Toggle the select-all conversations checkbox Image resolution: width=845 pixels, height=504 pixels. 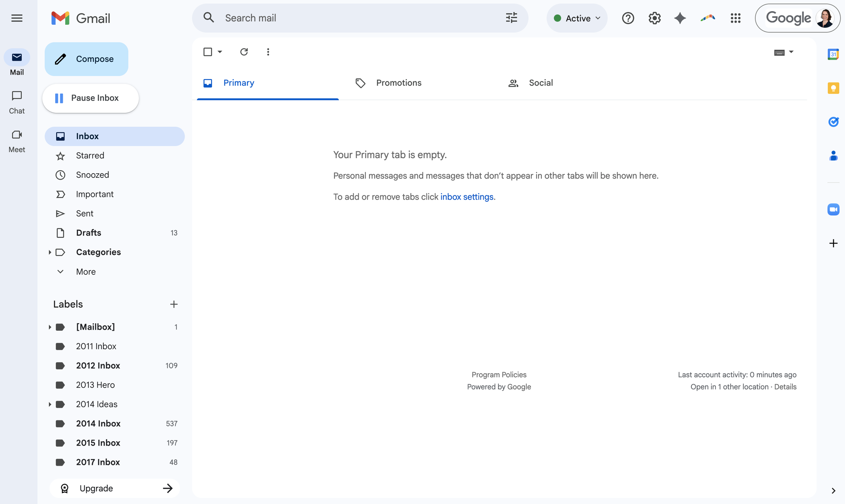click(x=208, y=52)
